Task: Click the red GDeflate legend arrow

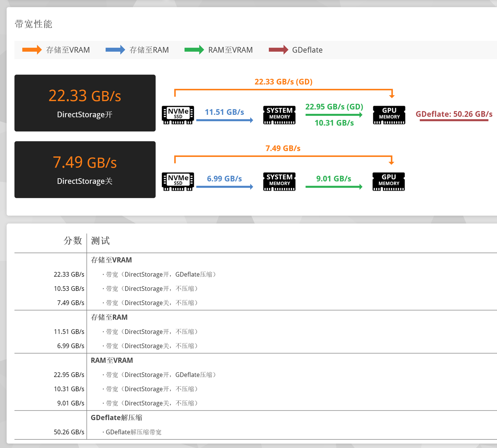Action: coord(279,50)
